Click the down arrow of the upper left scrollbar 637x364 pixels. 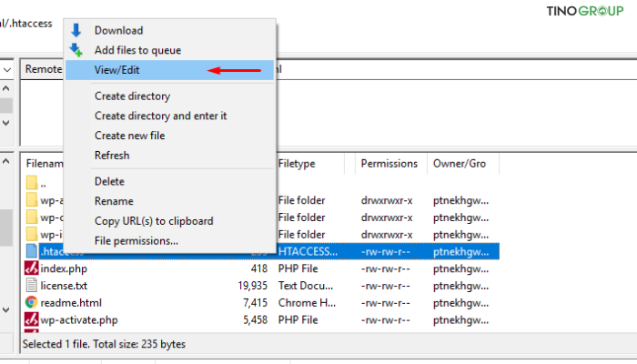pos(6,123)
